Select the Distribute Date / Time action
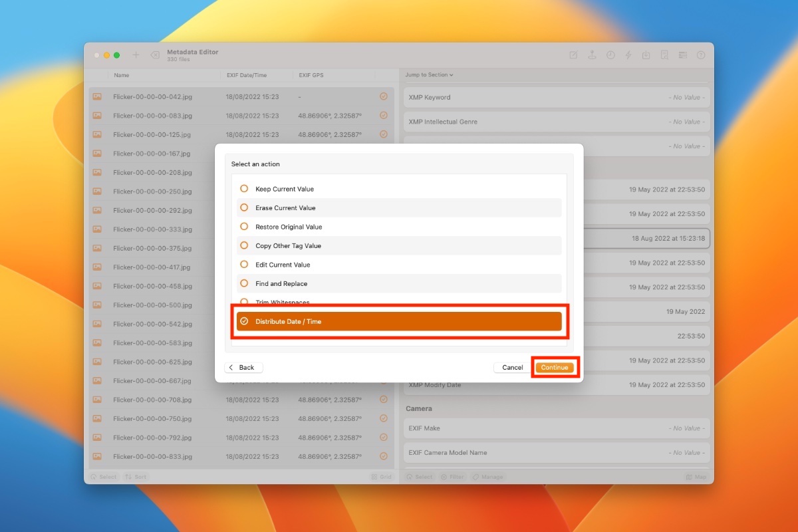This screenshot has height=532, width=798. 399,321
